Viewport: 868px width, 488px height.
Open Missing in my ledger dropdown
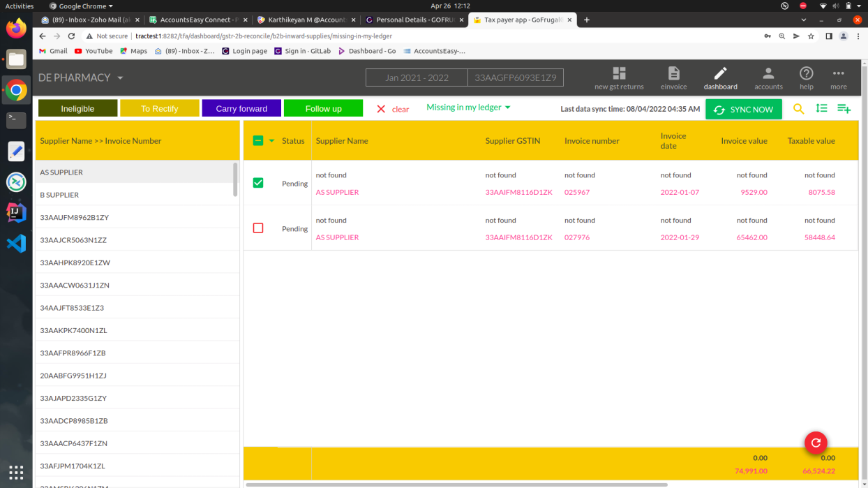[x=468, y=108]
